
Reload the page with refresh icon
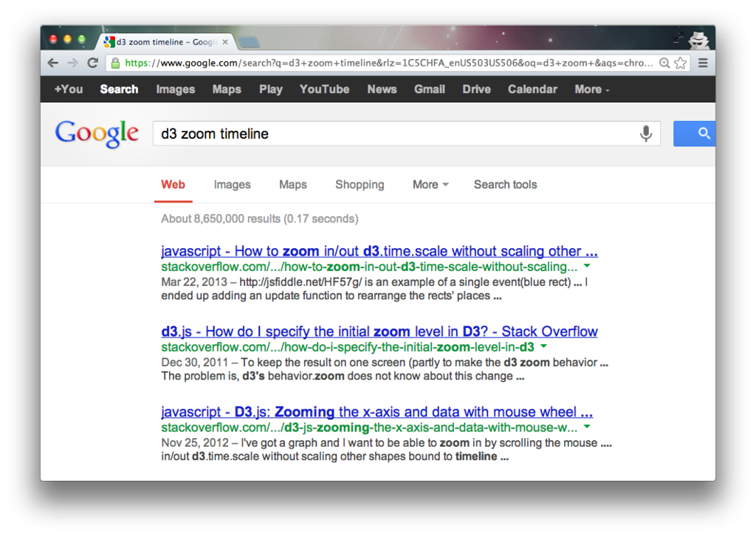(92, 63)
